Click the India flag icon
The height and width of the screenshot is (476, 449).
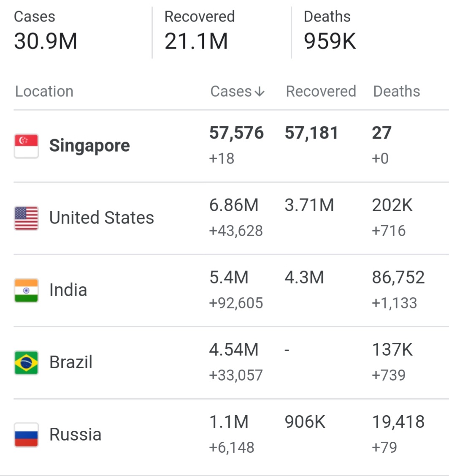coord(27,291)
